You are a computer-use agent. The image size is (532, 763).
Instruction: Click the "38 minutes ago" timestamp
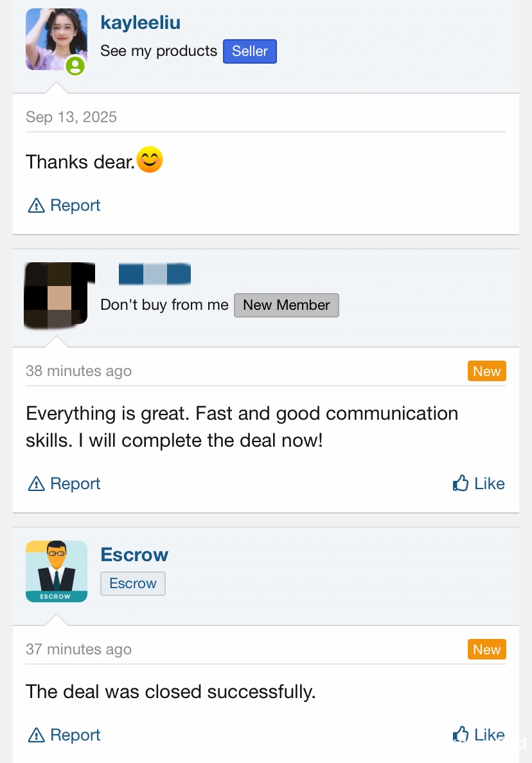click(x=78, y=371)
